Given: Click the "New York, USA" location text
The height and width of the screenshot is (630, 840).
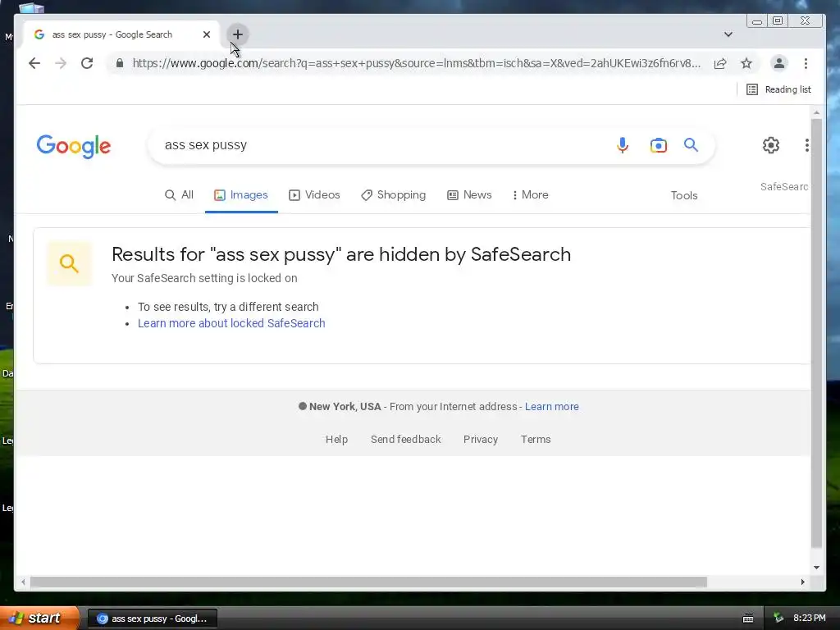Looking at the screenshot, I should pos(345,407).
